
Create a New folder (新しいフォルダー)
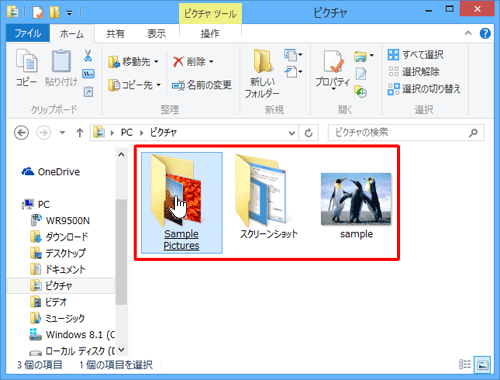(262, 74)
